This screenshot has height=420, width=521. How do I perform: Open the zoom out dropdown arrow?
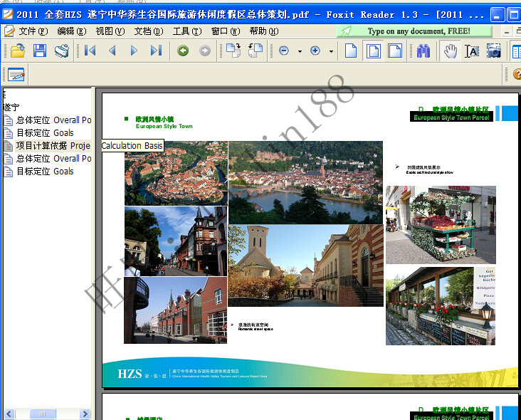coord(300,51)
